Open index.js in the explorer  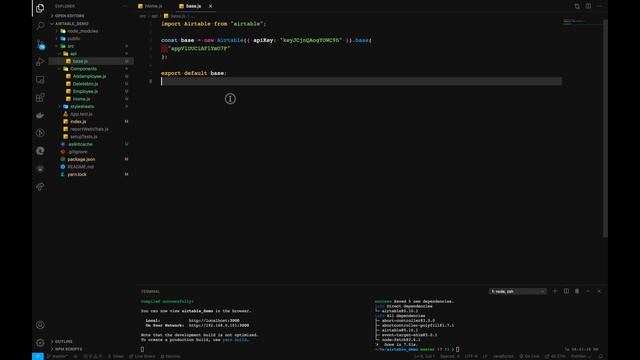[x=78, y=122]
